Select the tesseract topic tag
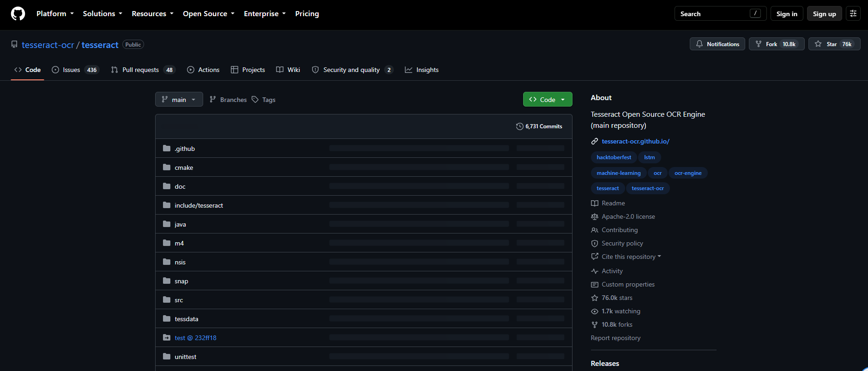The height and width of the screenshot is (371, 868). pyautogui.click(x=608, y=188)
